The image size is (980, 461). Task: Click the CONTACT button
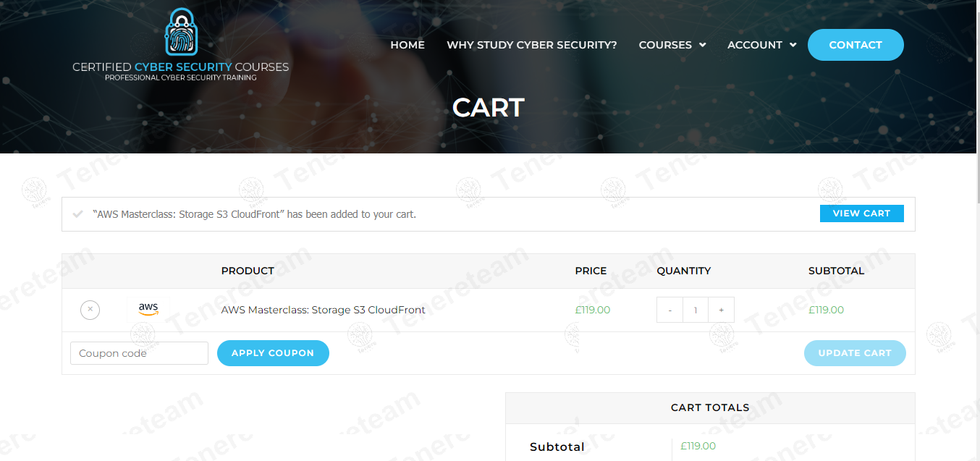point(856,45)
